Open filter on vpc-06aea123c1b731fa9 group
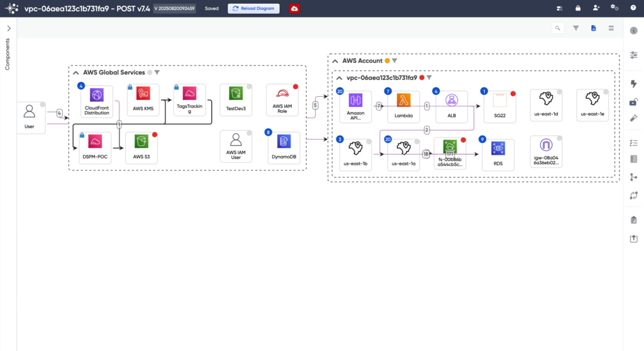The width and height of the screenshot is (644, 351). [429, 77]
